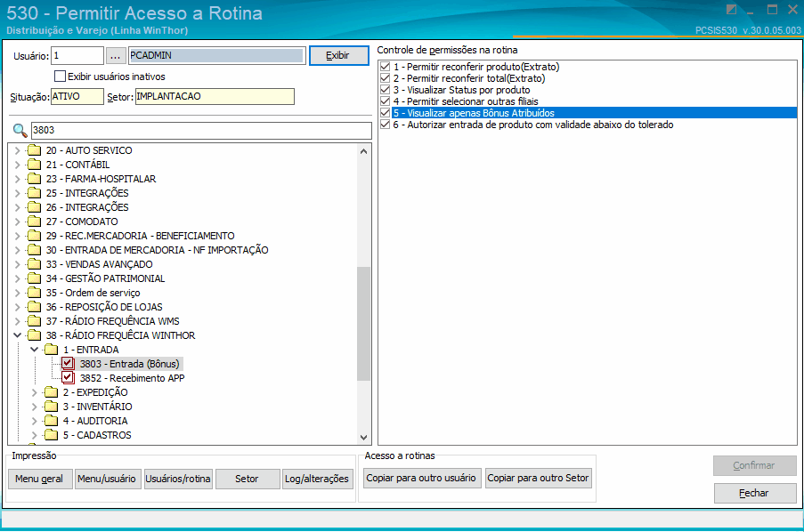
Task: Select the 3852 - Recebimento APP row text
Action: click(x=132, y=378)
